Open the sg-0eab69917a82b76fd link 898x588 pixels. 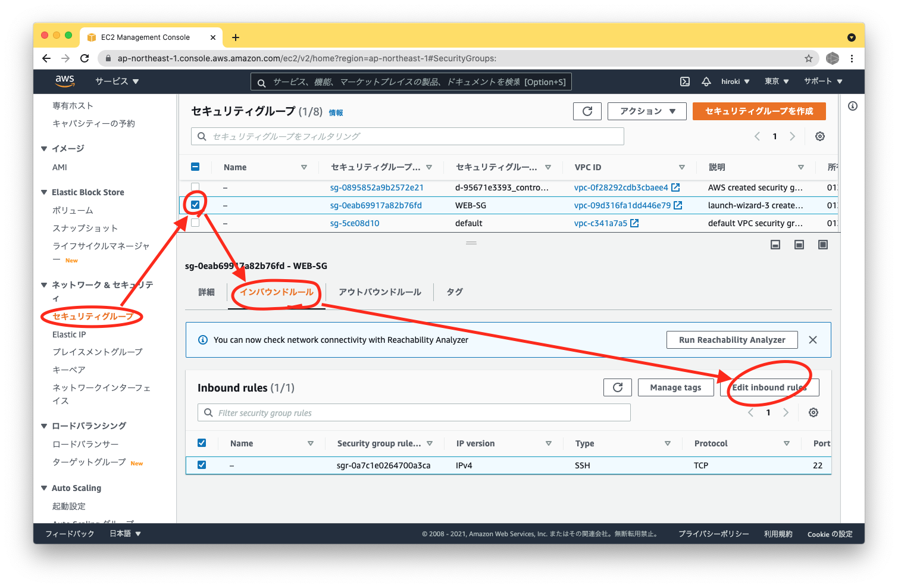pos(376,205)
